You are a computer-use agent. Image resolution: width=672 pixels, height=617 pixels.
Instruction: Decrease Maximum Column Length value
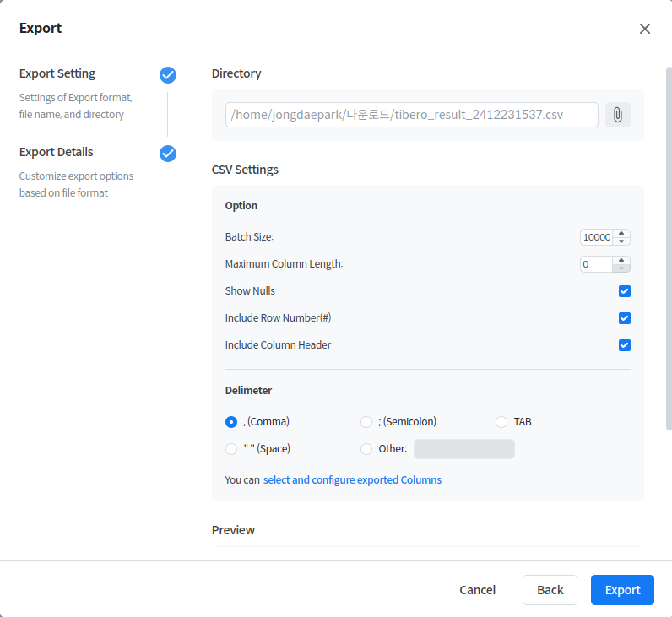tap(621, 268)
